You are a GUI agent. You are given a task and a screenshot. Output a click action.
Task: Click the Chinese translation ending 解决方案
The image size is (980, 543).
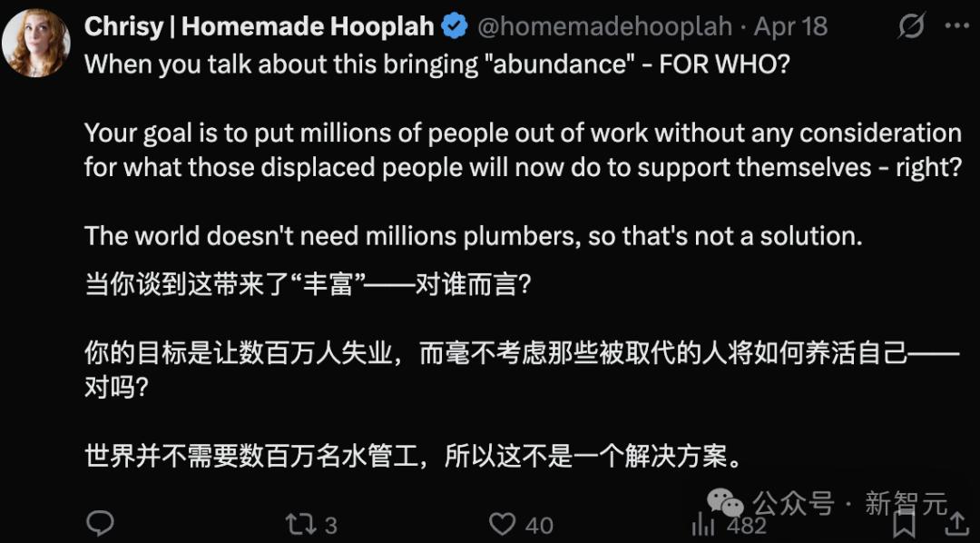coord(413,458)
